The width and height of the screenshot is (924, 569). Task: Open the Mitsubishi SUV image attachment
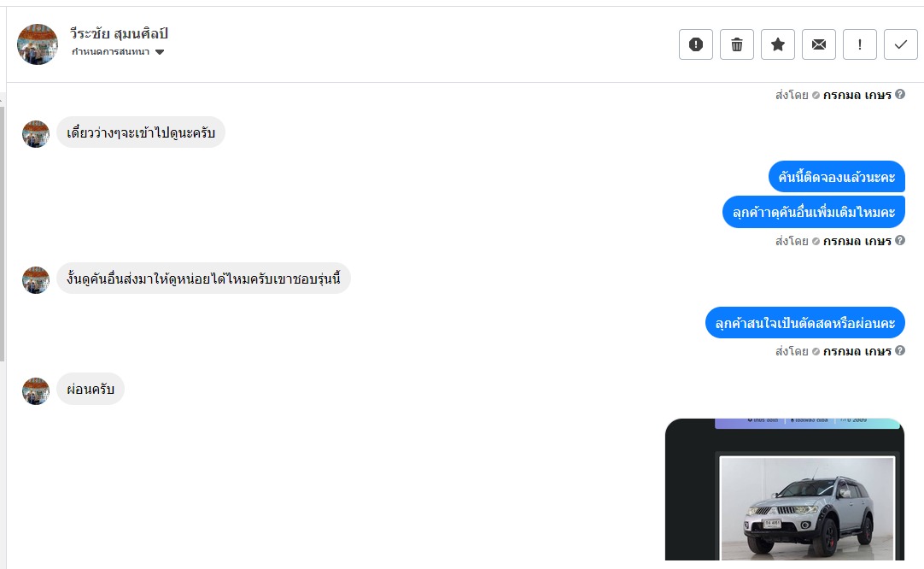click(785, 490)
